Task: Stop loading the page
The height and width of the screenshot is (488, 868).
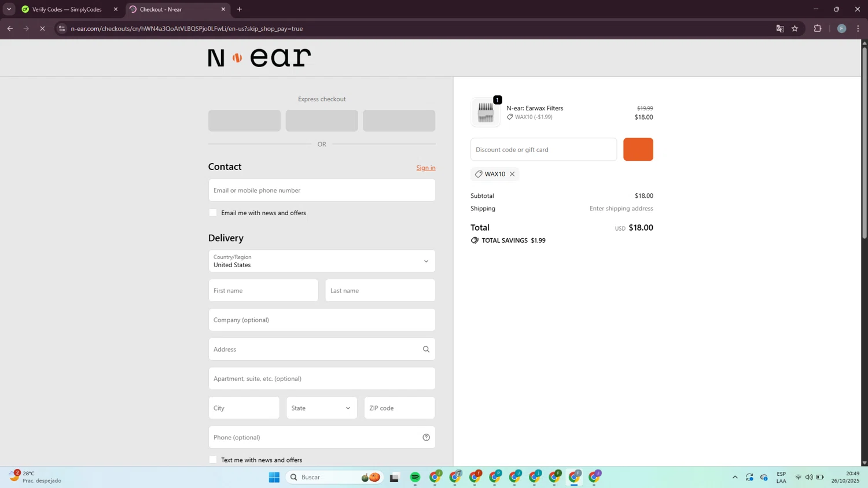Action: coord(42,28)
